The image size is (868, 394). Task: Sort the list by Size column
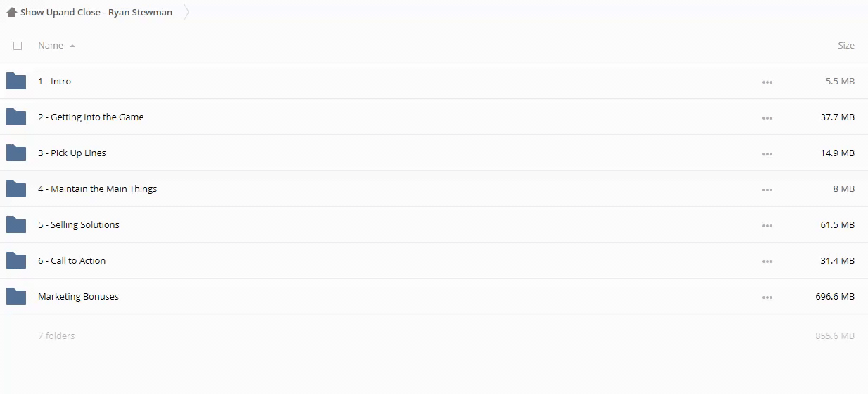[x=845, y=45]
